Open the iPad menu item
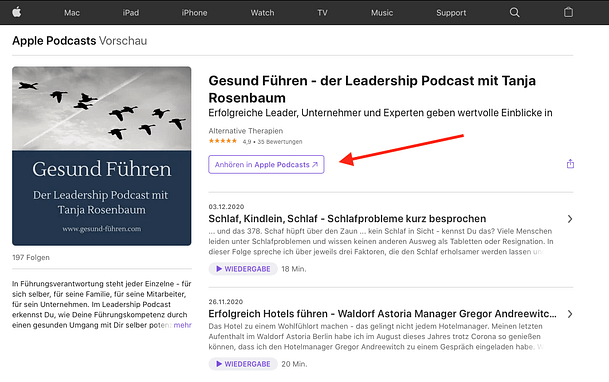 pyautogui.click(x=131, y=13)
